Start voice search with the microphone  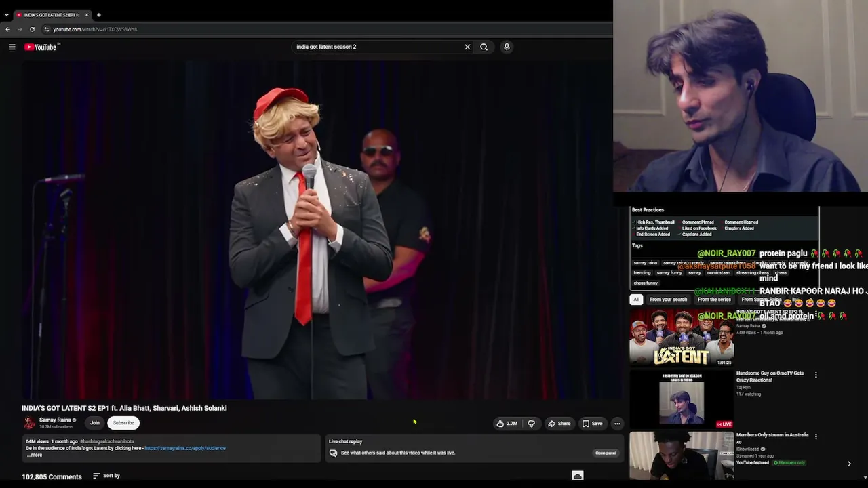pyautogui.click(x=507, y=47)
